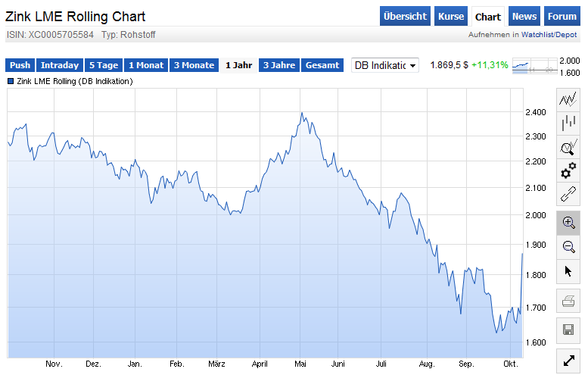Image resolution: width=588 pixels, height=375 pixels.
Task: Select the arrow pointer tool
Action: tap(568, 270)
